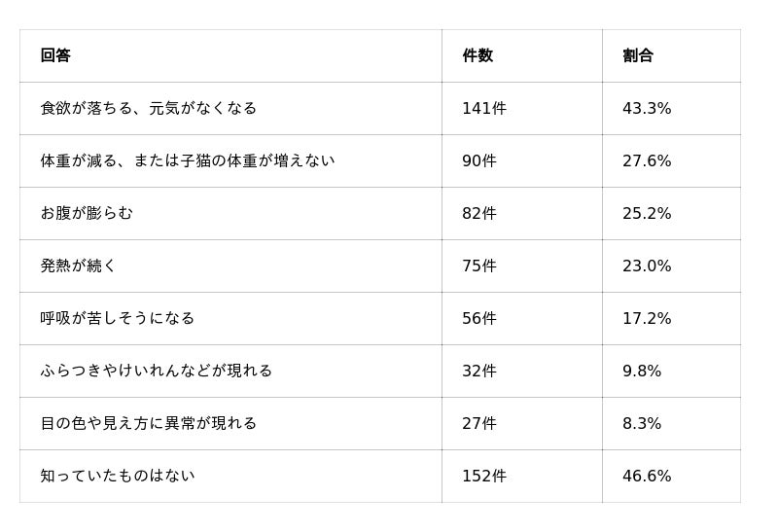Click the 25.2% percentage cell
778x532 pixels.
(647, 213)
